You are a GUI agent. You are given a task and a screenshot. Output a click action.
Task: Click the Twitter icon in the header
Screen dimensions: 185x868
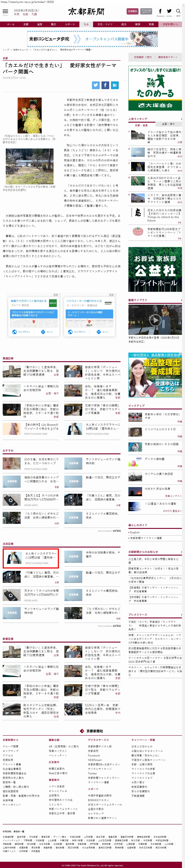[169, 11]
